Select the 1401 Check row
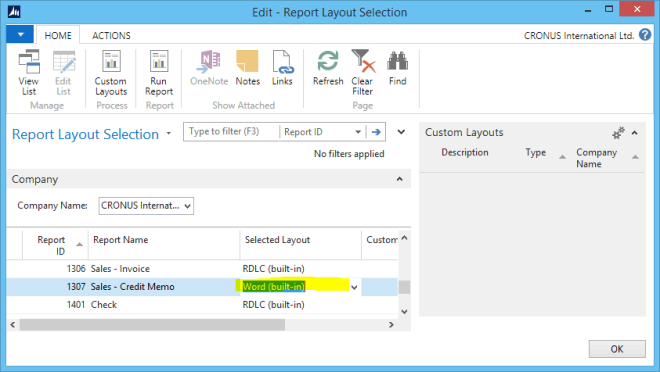The width and height of the screenshot is (660, 372). coord(202,305)
